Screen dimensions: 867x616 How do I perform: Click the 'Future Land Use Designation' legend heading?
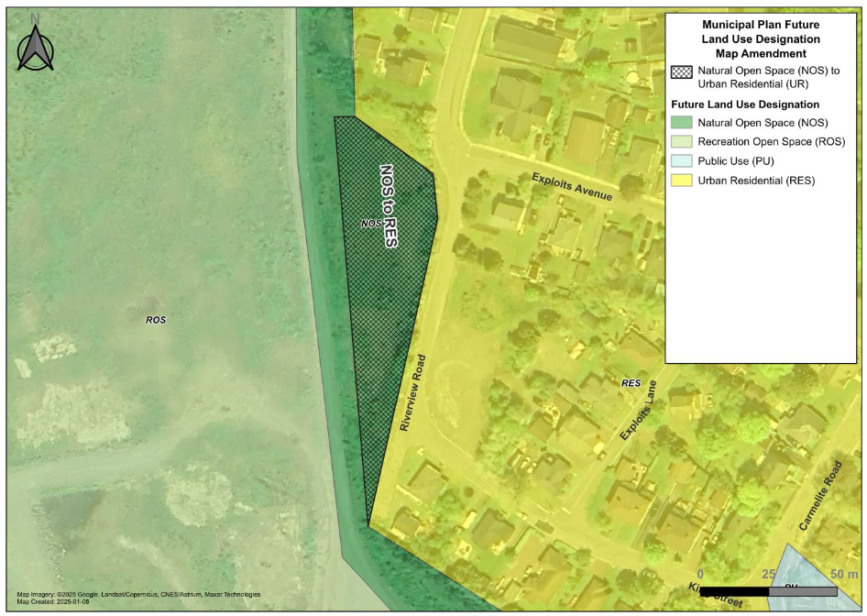[x=745, y=104]
